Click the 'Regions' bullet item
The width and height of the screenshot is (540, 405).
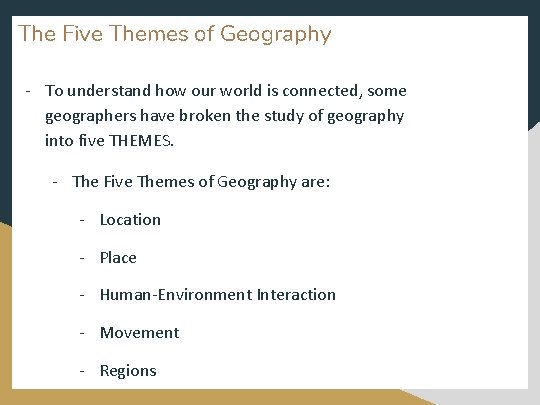128,371
